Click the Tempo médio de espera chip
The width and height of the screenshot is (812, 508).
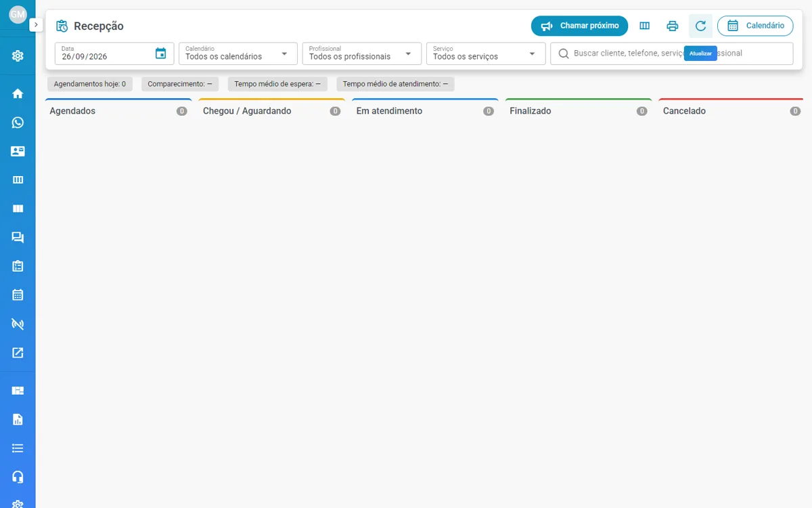pos(277,84)
